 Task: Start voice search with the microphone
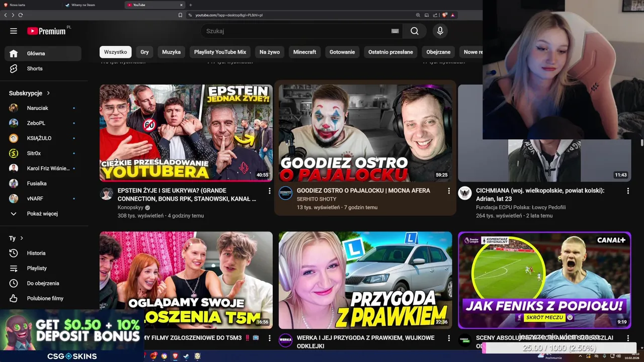pyautogui.click(x=440, y=31)
